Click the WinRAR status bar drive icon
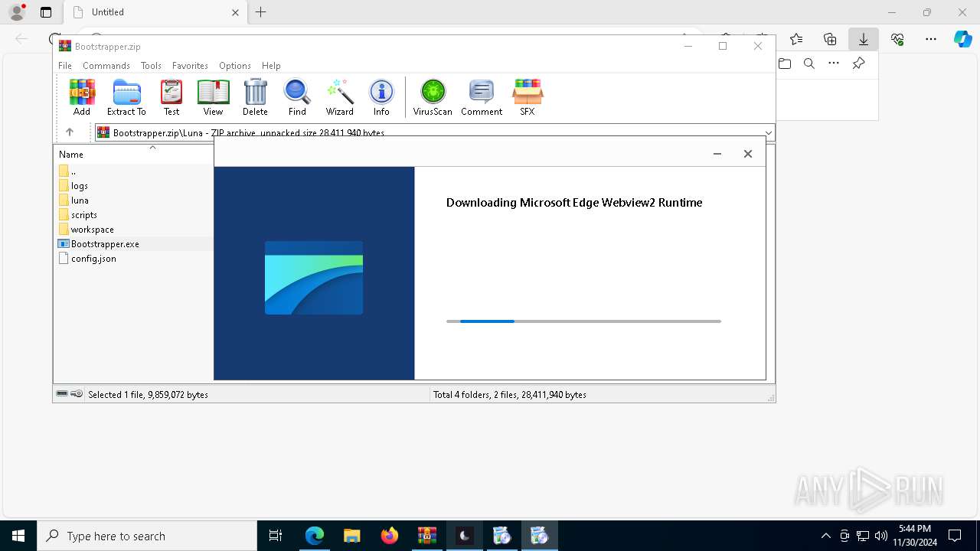Screen dimensions: 980x551 coord(62,394)
